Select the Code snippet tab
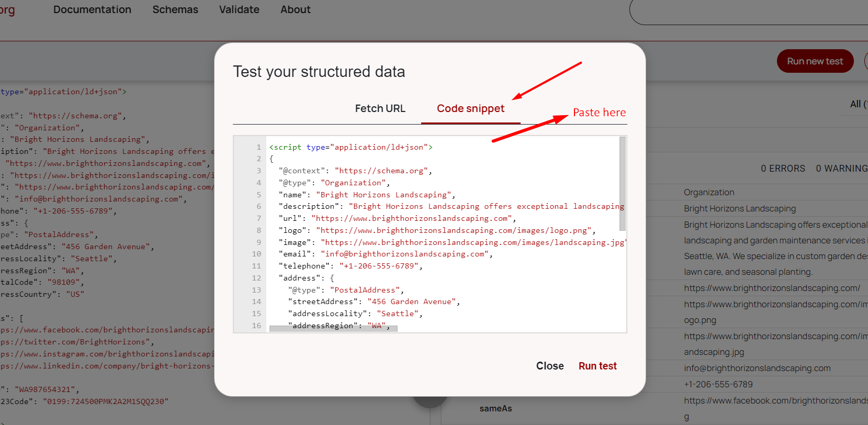 coord(471,108)
